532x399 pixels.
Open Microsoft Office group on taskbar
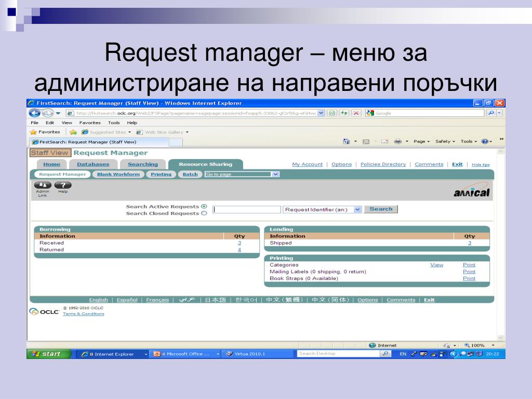coord(185,354)
